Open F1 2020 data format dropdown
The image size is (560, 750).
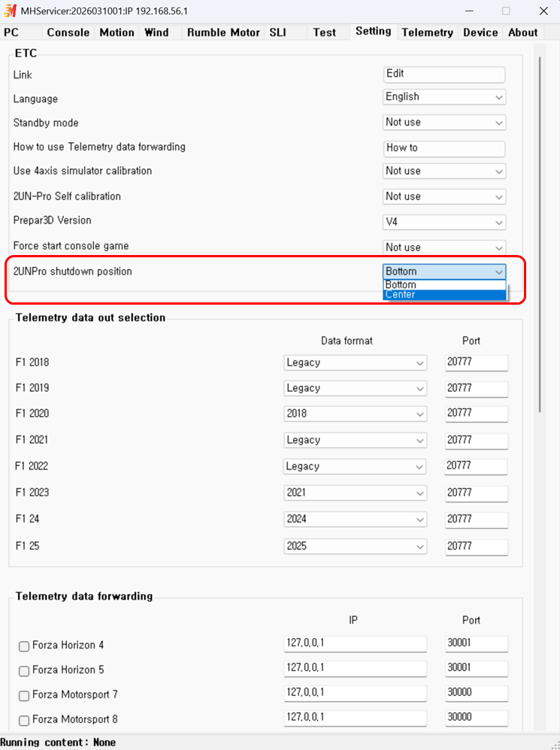[x=355, y=414]
